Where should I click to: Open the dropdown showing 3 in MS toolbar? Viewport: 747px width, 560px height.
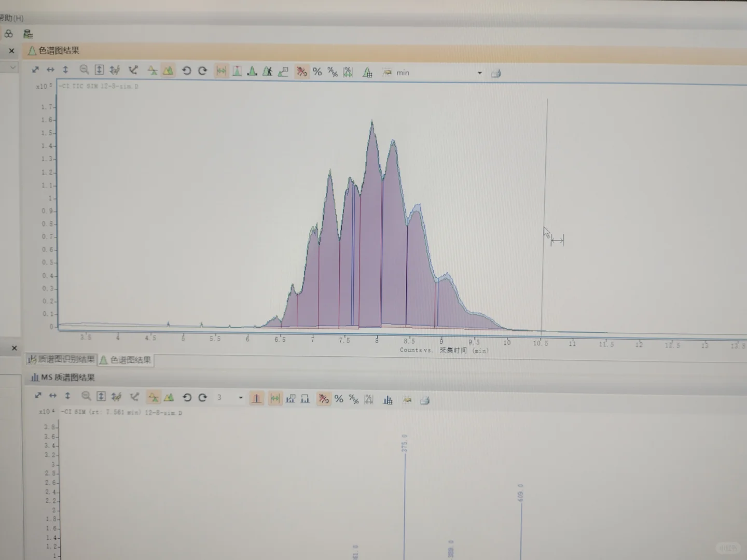coord(240,398)
